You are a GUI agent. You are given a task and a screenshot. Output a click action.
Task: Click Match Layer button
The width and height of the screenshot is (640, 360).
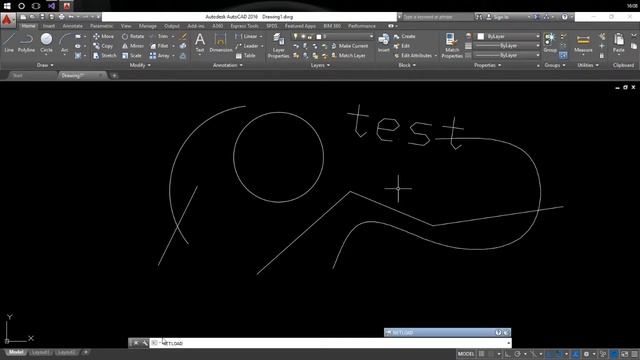[348, 56]
